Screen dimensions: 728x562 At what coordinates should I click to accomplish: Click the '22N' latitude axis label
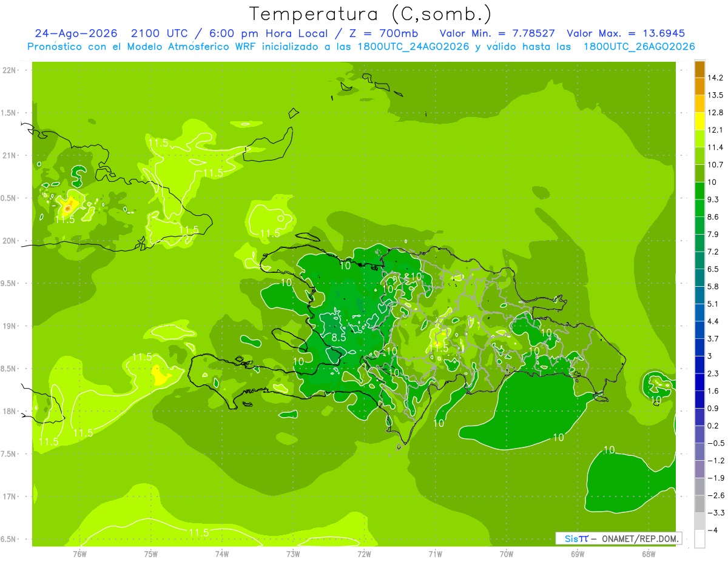coord(8,70)
